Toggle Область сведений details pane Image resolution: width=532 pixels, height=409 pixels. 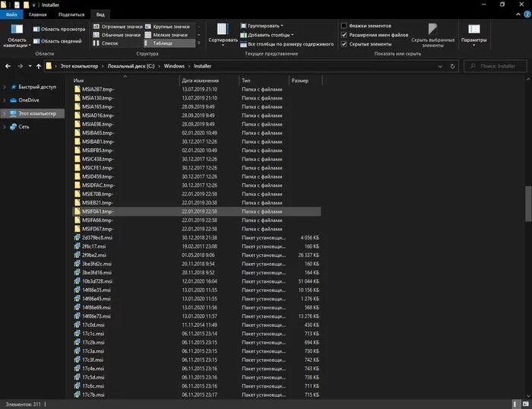tap(58, 41)
